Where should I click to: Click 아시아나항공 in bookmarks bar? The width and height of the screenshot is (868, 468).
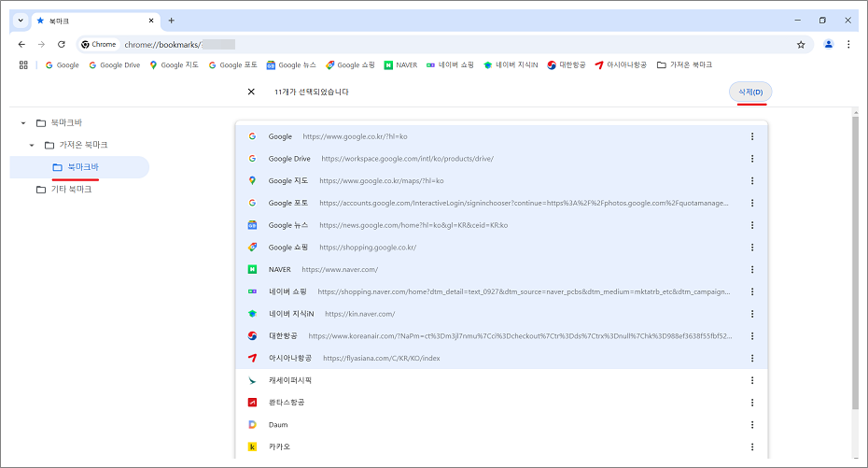click(x=621, y=64)
